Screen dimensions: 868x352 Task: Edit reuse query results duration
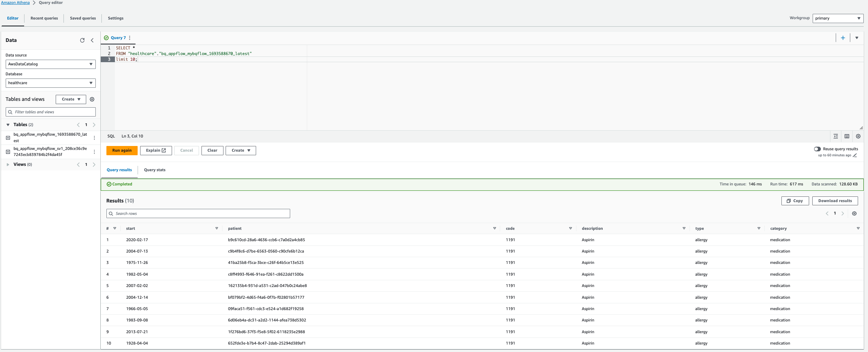[855, 155]
